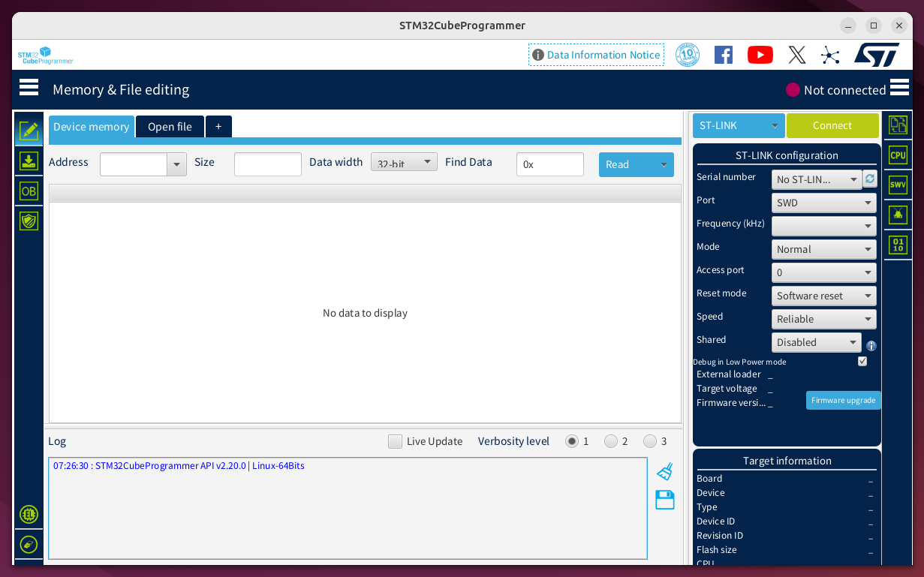Open the binary 01/10 register view
Image resolution: width=924 pixels, height=577 pixels.
898,245
